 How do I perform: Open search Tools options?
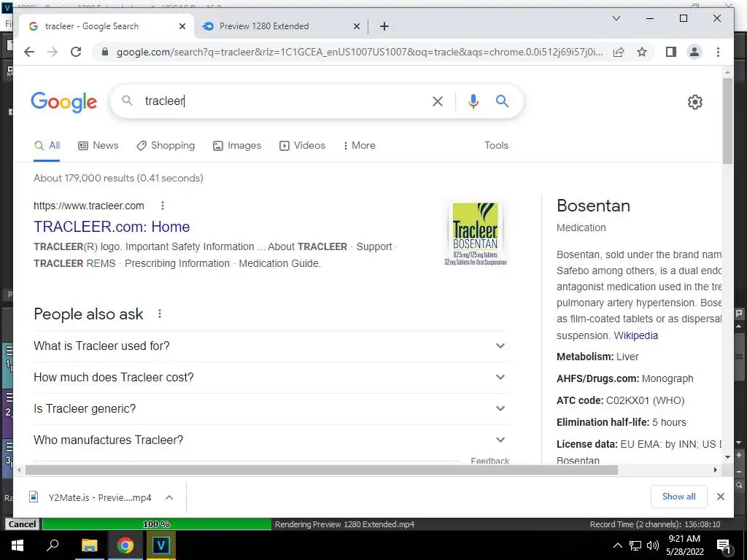point(496,146)
